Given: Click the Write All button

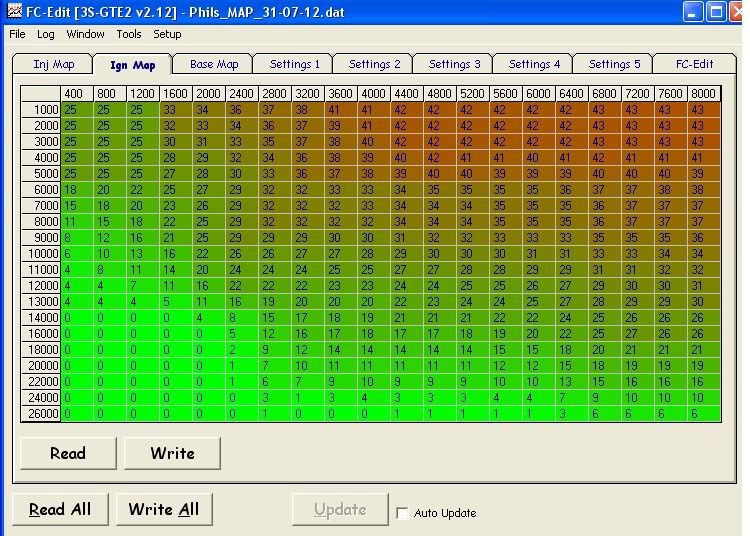Looking at the screenshot, I should pos(164,509).
